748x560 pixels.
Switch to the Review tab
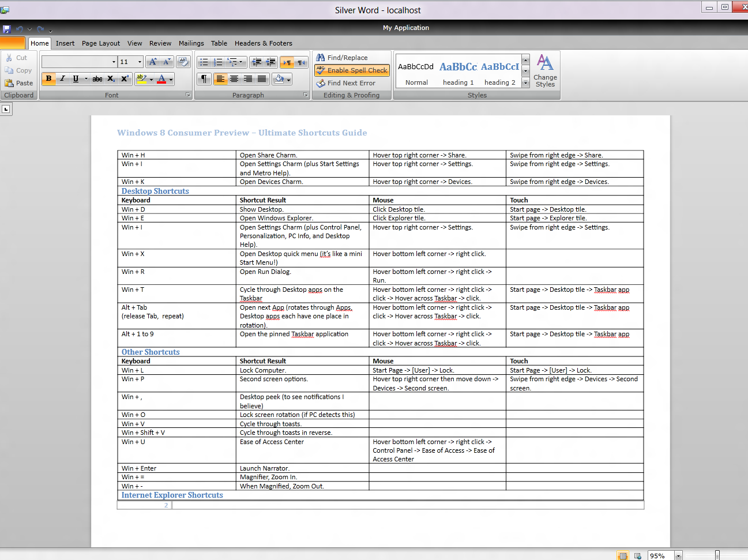pos(160,43)
